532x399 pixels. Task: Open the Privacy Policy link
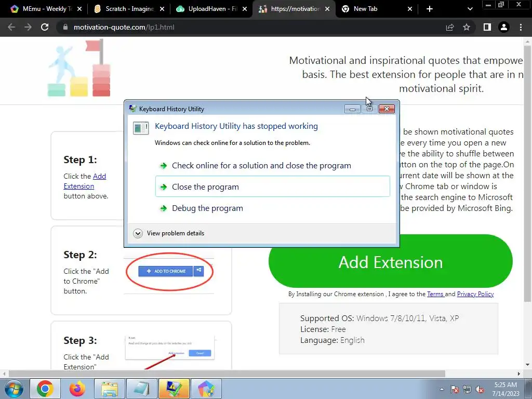475,294
